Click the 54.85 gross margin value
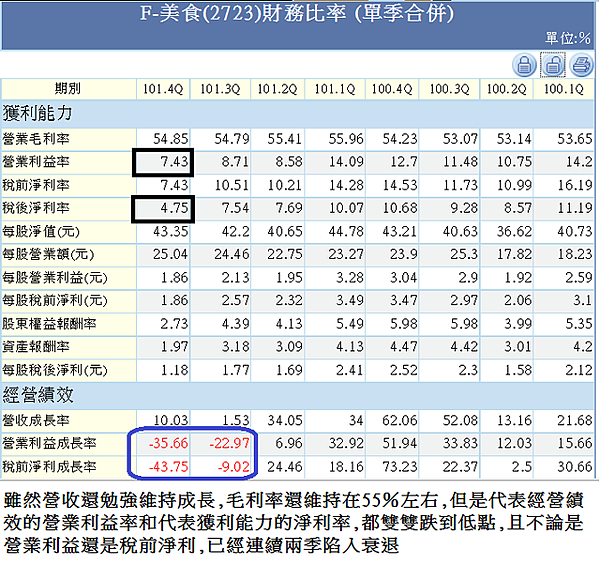This screenshot has height=564, width=600. coord(171,139)
